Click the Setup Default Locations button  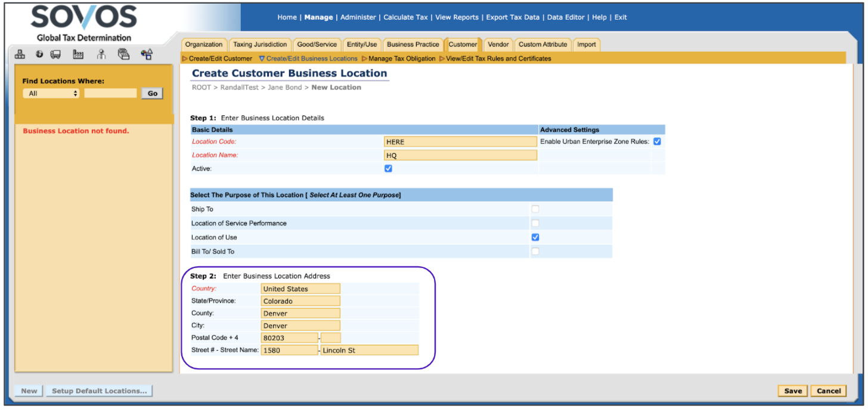point(99,391)
